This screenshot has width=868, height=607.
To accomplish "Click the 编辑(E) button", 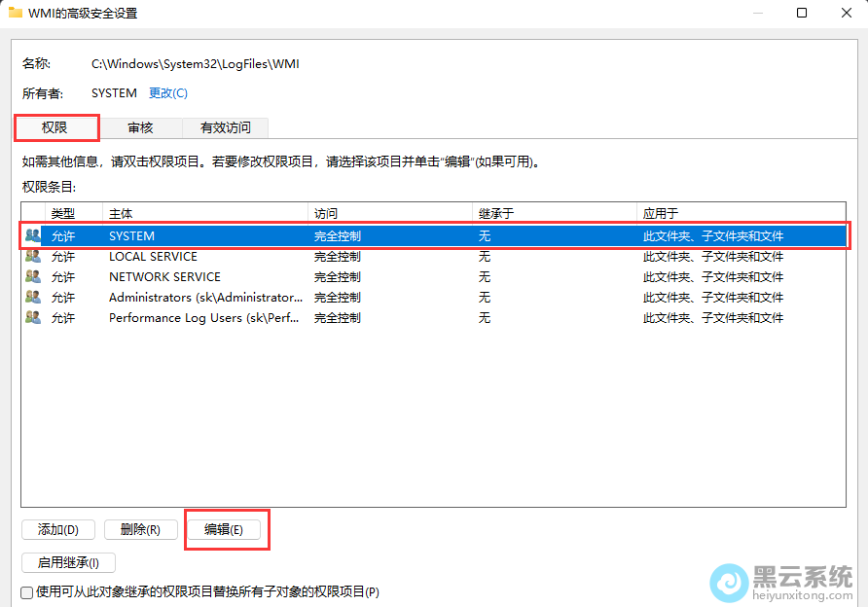I will 224,529.
